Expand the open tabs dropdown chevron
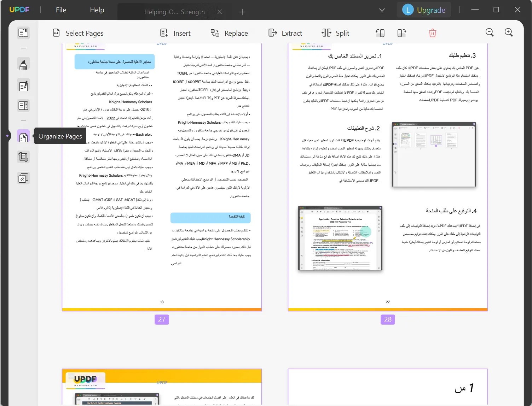 (382, 10)
